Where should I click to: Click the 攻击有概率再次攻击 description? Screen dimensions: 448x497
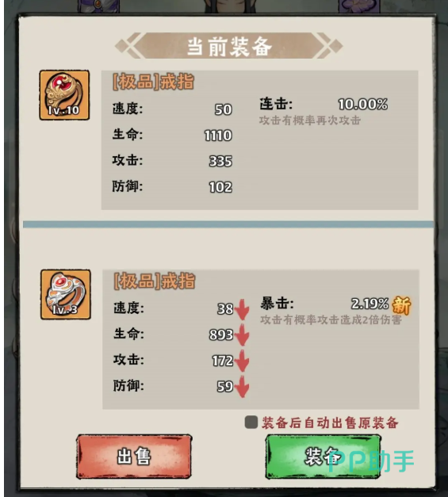(x=310, y=120)
